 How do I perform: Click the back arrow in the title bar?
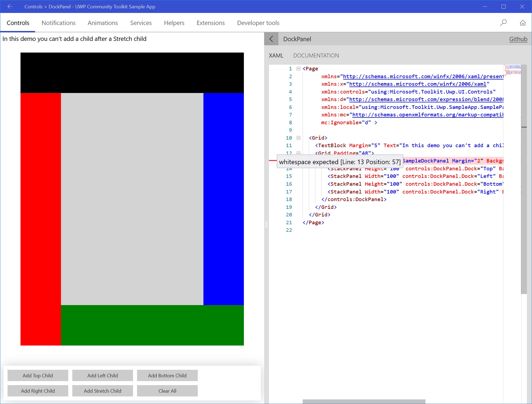tap(10, 6)
